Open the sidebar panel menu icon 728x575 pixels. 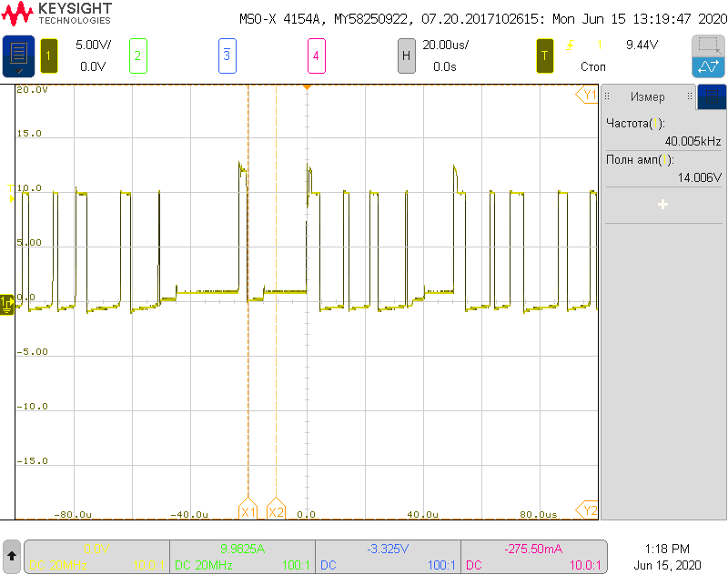(x=712, y=96)
